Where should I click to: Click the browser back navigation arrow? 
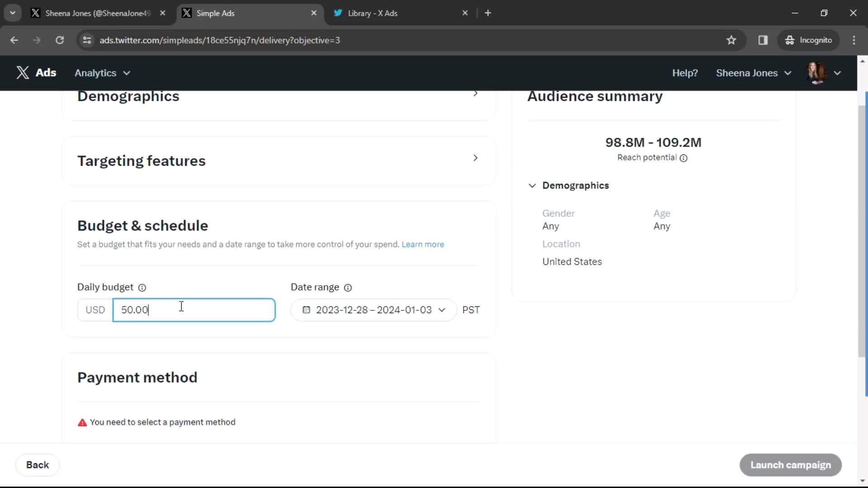click(x=15, y=40)
